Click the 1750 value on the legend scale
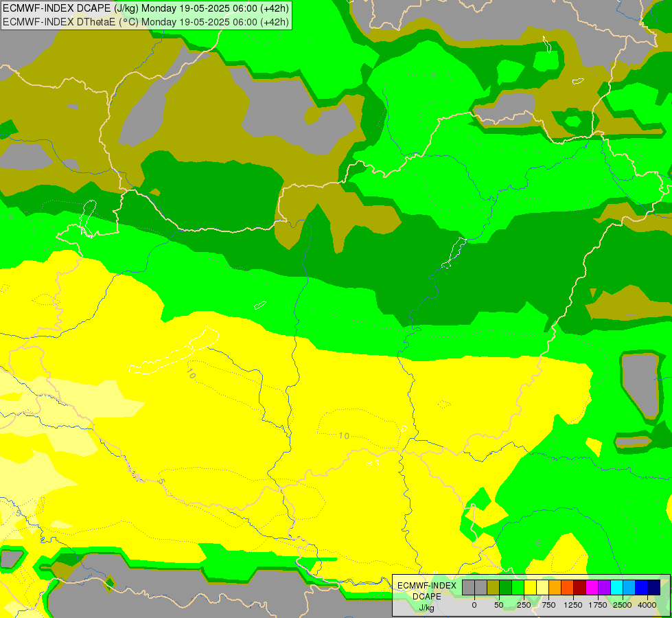The width and height of the screenshot is (672, 618). [598, 605]
